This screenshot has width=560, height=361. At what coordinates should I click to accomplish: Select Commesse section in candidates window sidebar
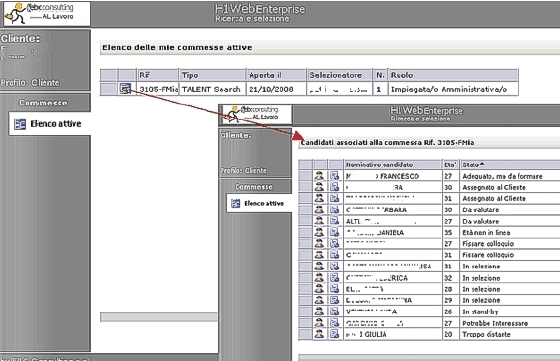tap(254, 187)
